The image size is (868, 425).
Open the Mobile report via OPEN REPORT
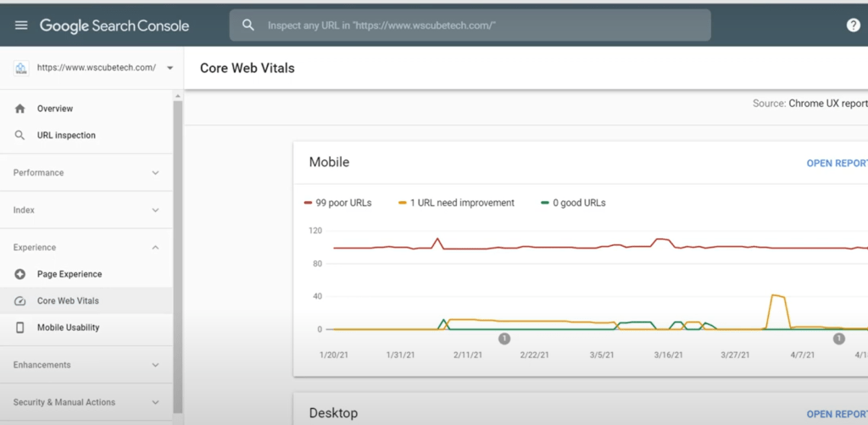tap(837, 164)
